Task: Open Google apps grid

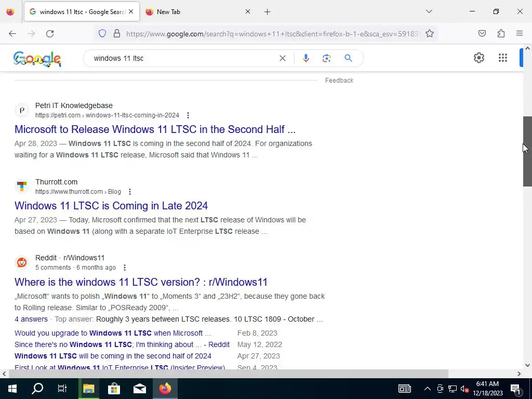Action: [503, 58]
